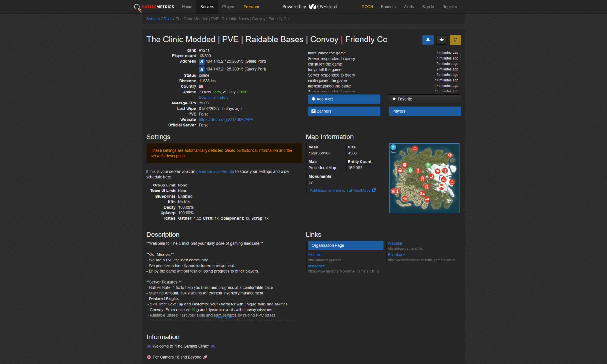
Task: Click the Average FPS value 31.03
Action: [x=204, y=103]
